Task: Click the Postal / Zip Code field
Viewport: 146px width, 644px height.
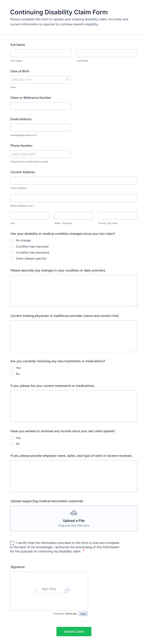Action: [118, 216]
